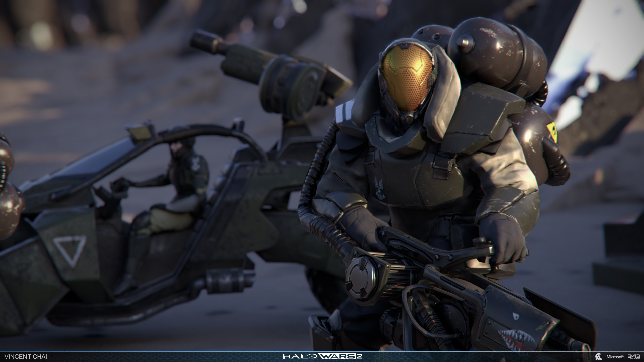Image resolution: width=644 pixels, height=362 pixels.
Task: Click the UNSC eagle emblem on the chest armor
Action: pyautogui.click(x=380, y=189)
